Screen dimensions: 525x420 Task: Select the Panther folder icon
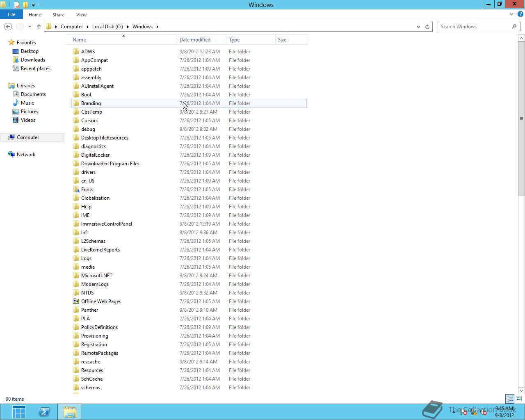(76, 310)
